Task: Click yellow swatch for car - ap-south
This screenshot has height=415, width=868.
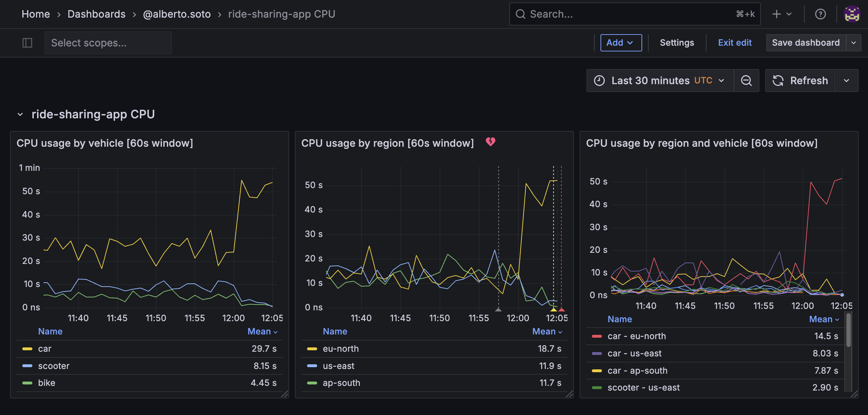Action: point(597,370)
